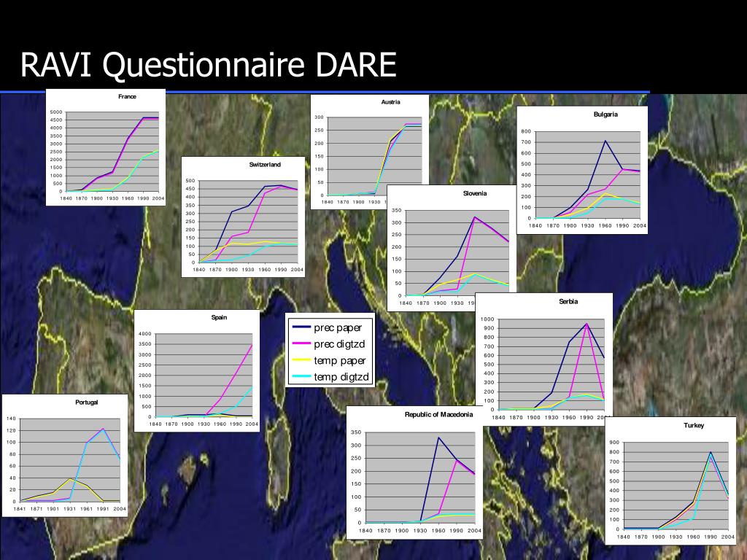Screen dimensions: 747x560
Task: Select the Bulgaria chart title
Action: (x=605, y=114)
